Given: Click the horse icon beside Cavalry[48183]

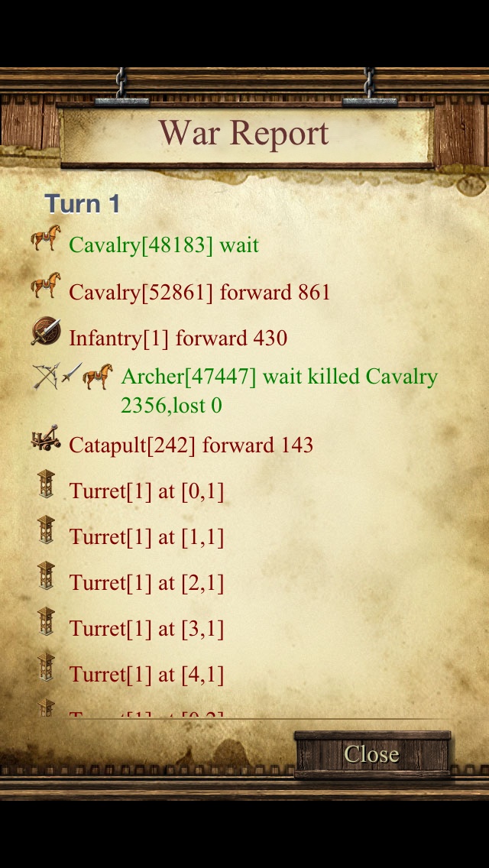Looking at the screenshot, I should [45, 238].
